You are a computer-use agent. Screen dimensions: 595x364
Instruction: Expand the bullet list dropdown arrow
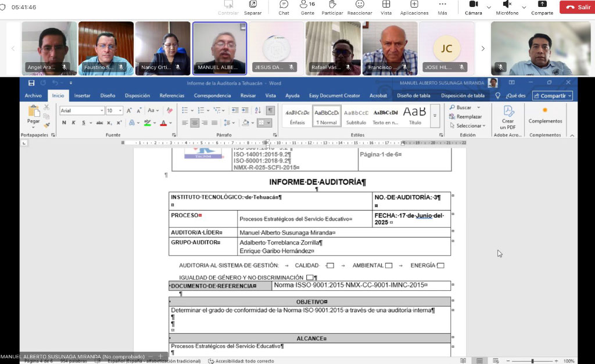point(192,110)
